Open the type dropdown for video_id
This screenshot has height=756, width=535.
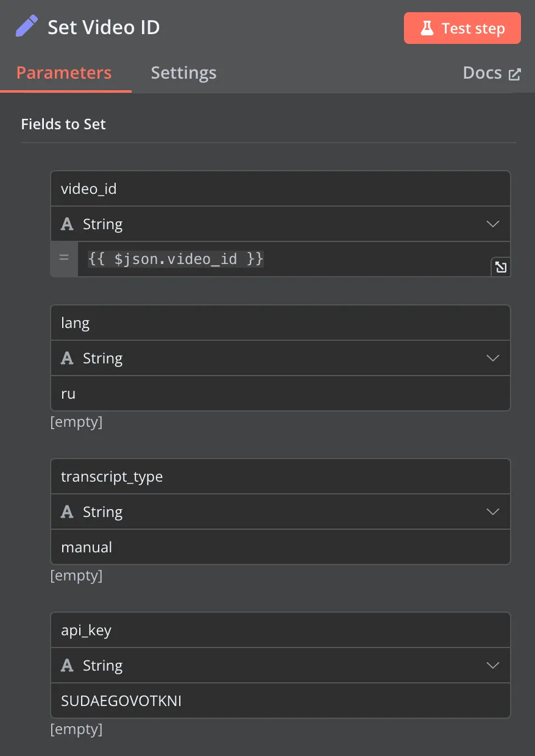pyautogui.click(x=492, y=224)
